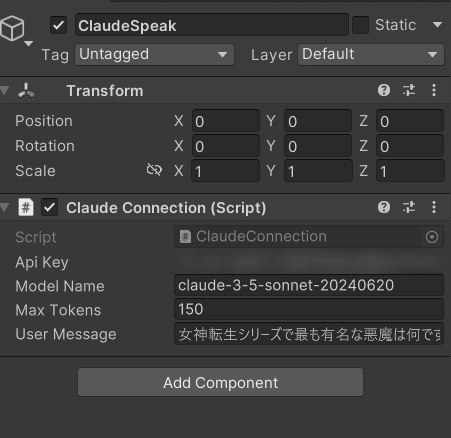This screenshot has height=438, width=451.
Task: Click the ClaudeSpeak object name field
Action: pyautogui.click(x=212, y=25)
